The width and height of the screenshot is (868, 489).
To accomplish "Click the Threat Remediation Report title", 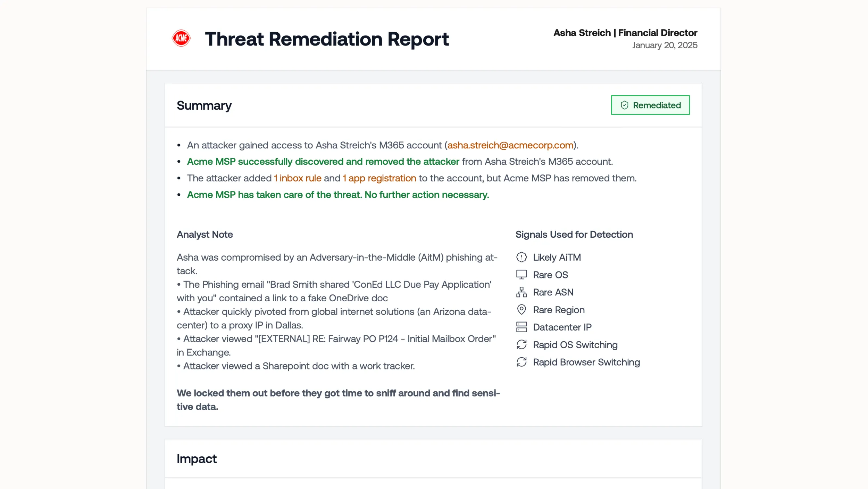I will 326,39.
